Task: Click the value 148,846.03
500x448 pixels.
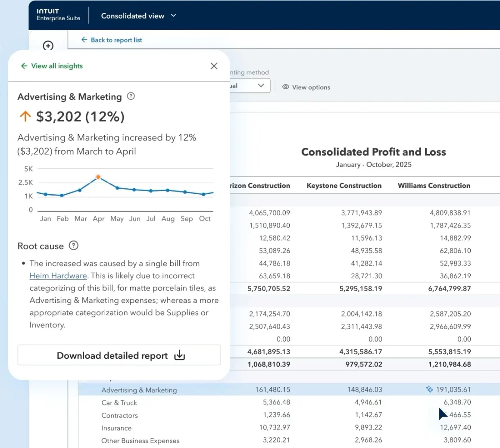Action: (365, 389)
